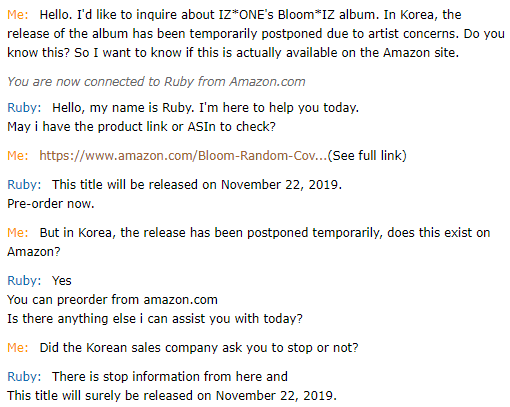
Task: Click the final "This title will surely be released" line
Action: pyautogui.click(x=172, y=396)
